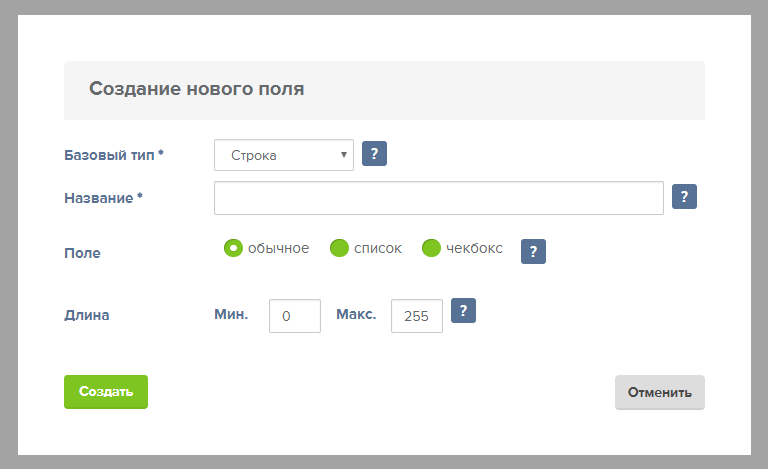Image resolution: width=768 pixels, height=469 pixels.
Task: Open help for Базовый тип field
Action: (x=374, y=154)
